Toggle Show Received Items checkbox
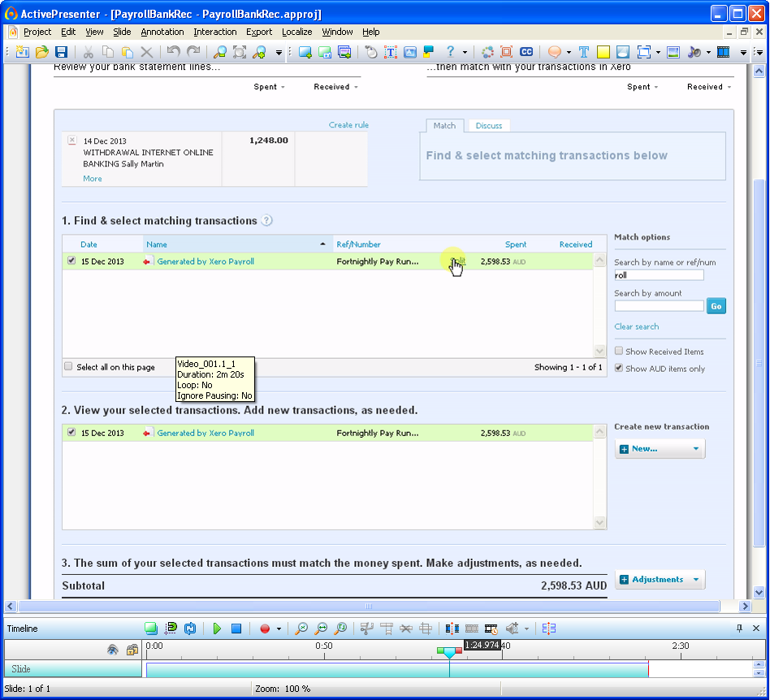 coord(619,352)
